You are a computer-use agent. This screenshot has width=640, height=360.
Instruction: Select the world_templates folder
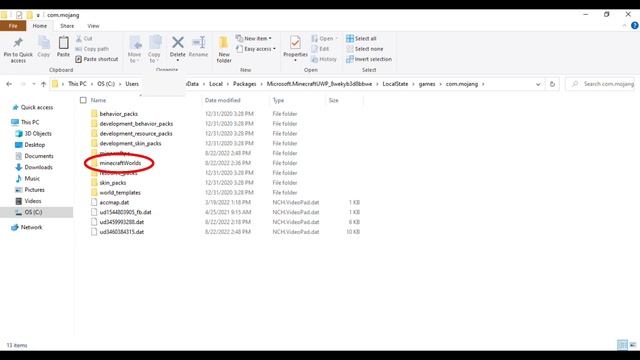tap(120, 193)
